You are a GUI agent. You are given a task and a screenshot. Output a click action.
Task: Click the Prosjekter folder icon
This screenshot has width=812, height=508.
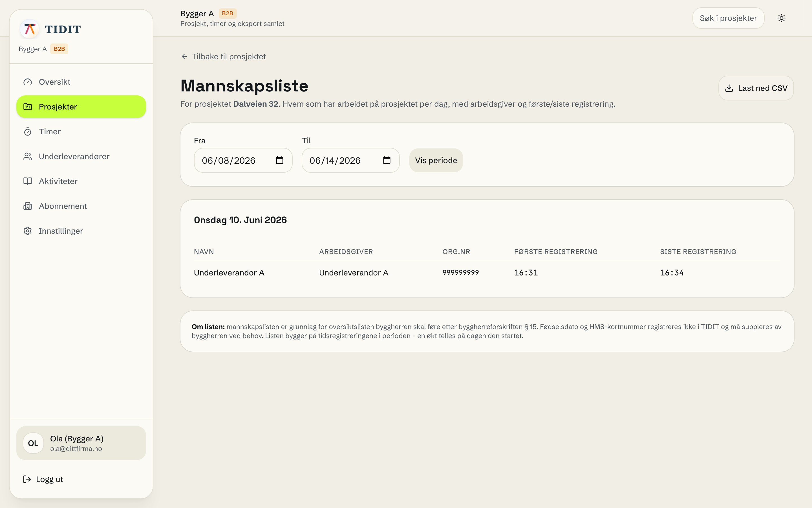pos(28,107)
